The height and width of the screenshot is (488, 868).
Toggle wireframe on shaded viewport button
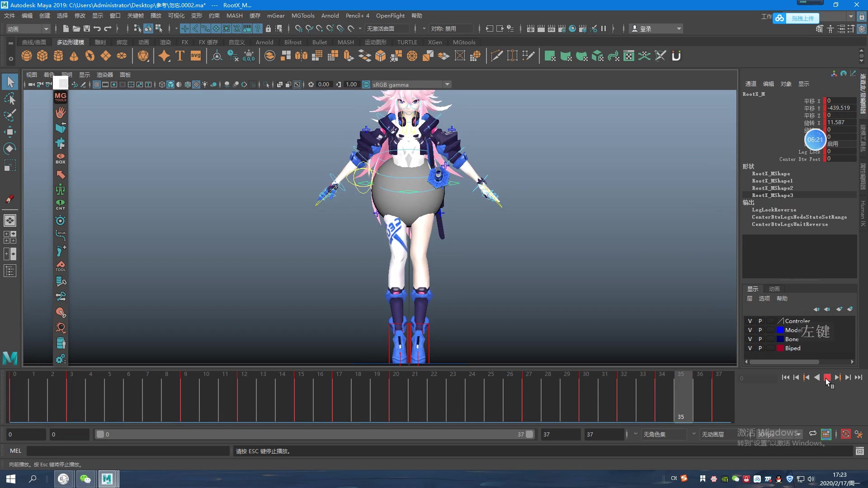[x=188, y=84]
